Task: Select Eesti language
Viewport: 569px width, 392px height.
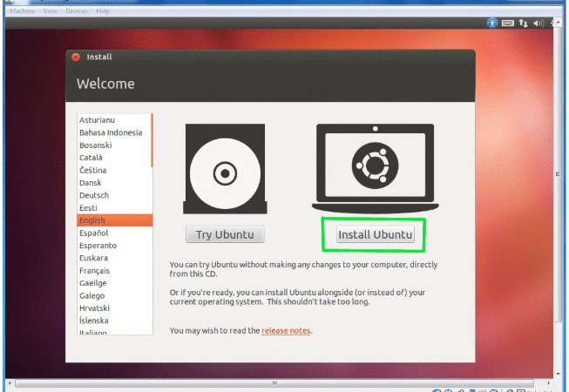Action: pyautogui.click(x=114, y=208)
